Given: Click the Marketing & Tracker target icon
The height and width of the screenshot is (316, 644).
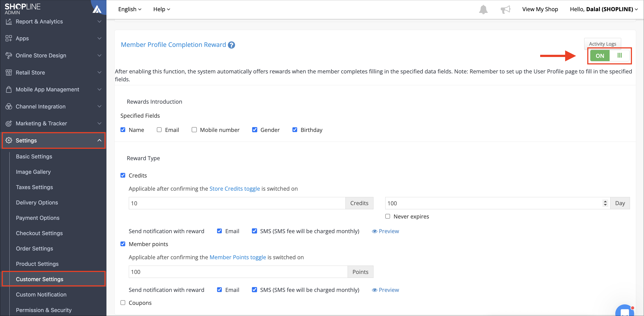Looking at the screenshot, I should click(x=9, y=123).
